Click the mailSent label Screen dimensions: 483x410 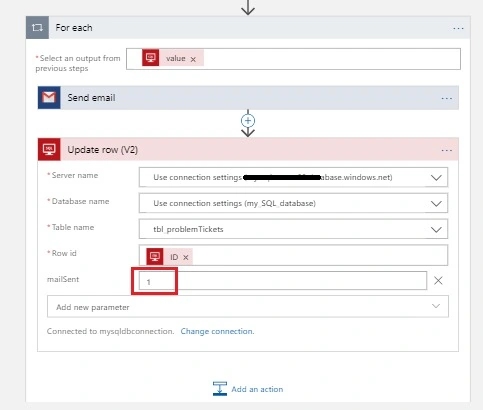click(63, 279)
